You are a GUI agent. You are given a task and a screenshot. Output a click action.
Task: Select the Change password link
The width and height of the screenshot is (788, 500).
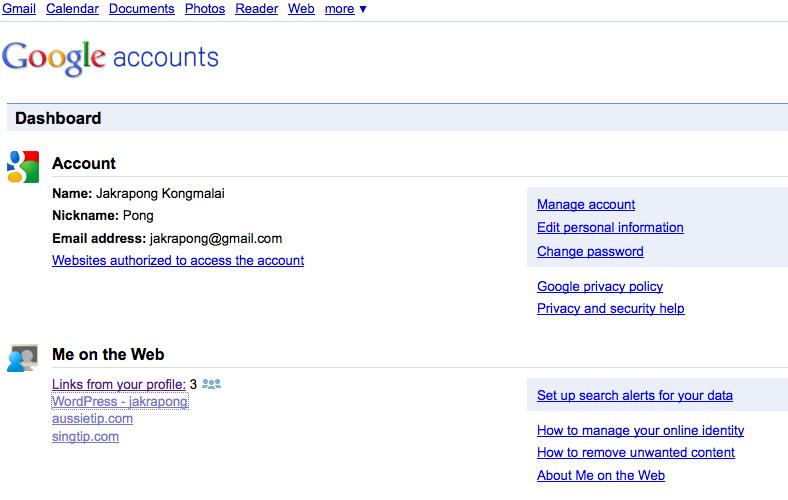[590, 252]
